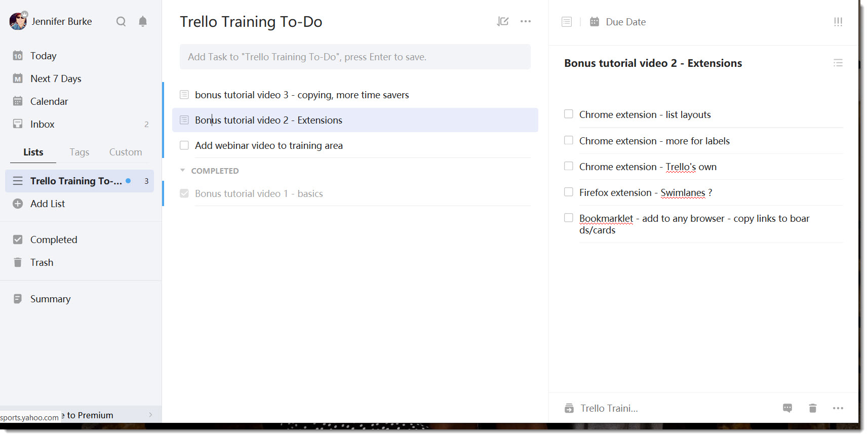The image size is (868, 437).
Task: Set task priority with the exclamation marks icon
Action: point(838,22)
